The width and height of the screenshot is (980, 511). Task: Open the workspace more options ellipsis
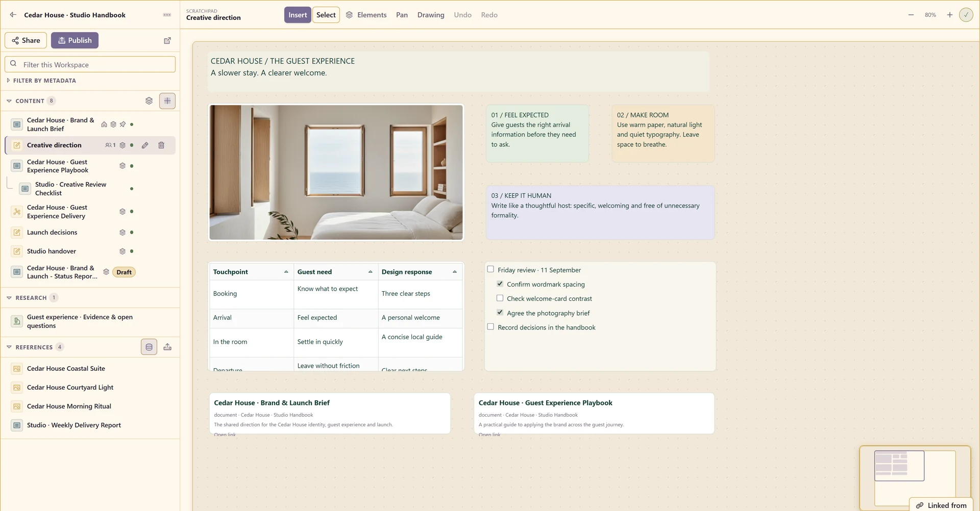pyautogui.click(x=167, y=15)
